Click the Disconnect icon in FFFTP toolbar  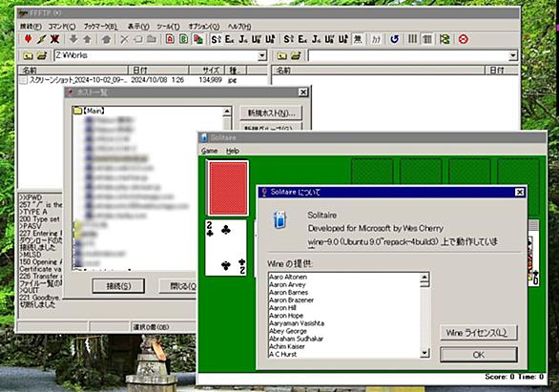point(54,39)
